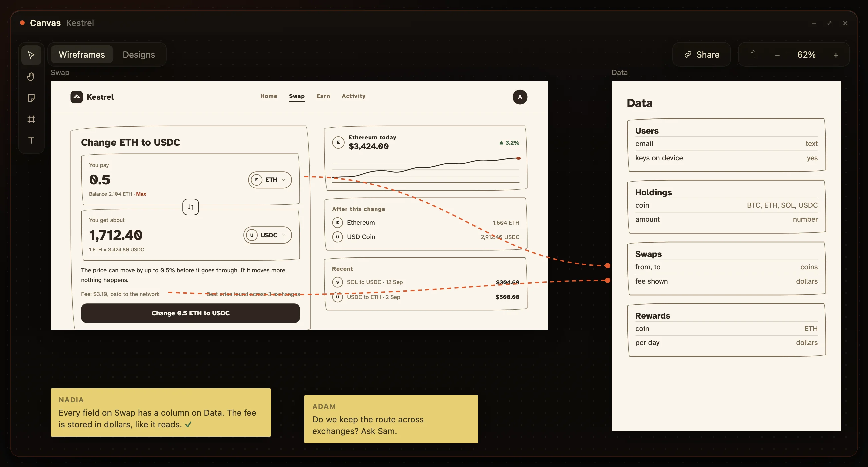The image size is (868, 467).
Task: Switch to the Designs tab
Action: 139,55
